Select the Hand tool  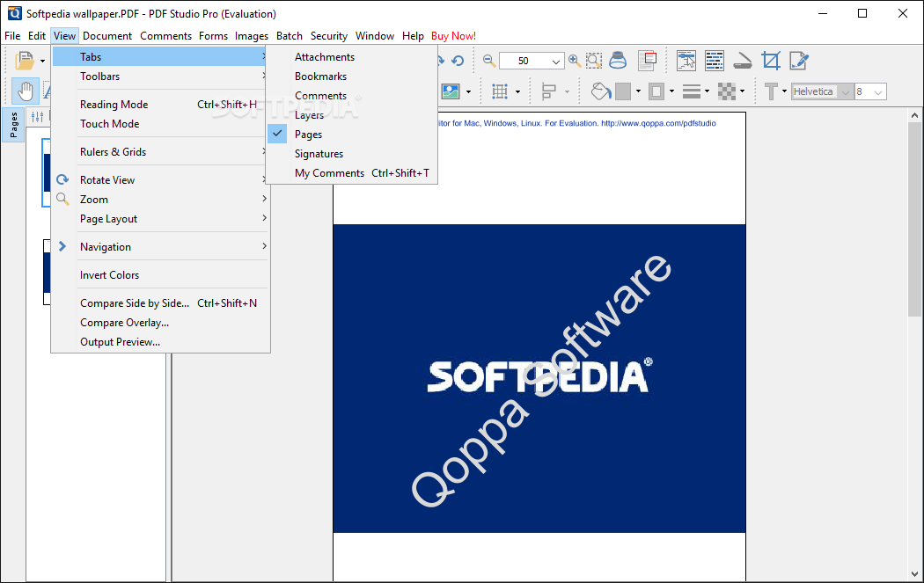(26, 91)
